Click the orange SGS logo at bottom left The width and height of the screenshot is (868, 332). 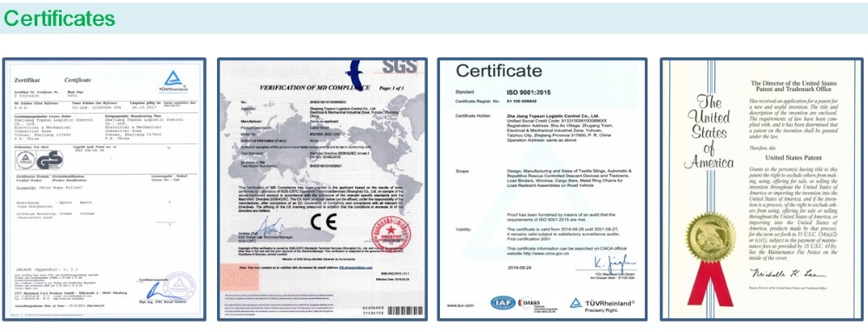pos(240,277)
